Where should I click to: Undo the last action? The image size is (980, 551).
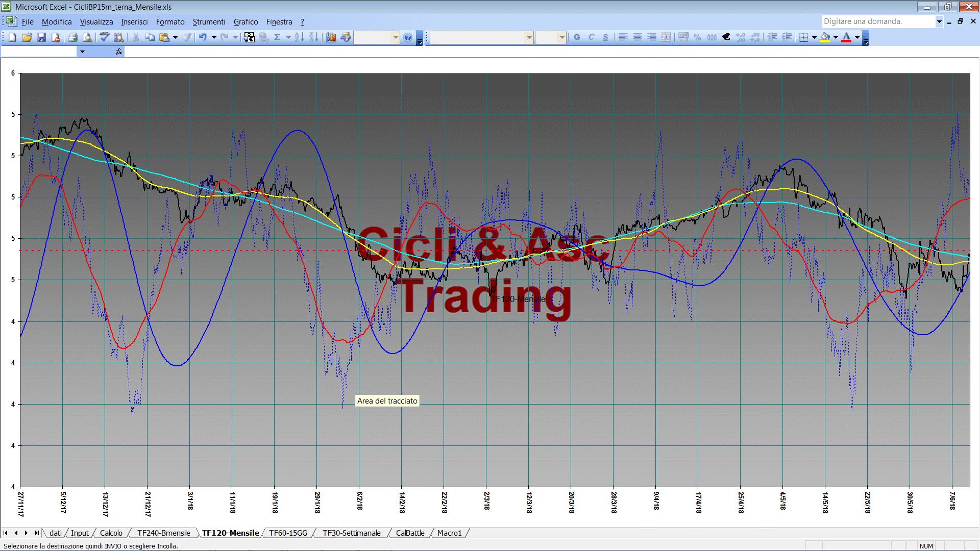tap(203, 37)
